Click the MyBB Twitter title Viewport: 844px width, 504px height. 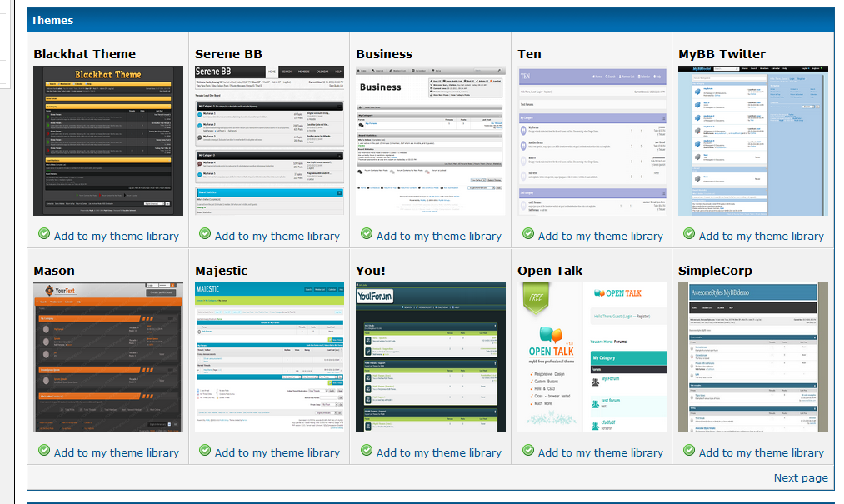tap(722, 54)
